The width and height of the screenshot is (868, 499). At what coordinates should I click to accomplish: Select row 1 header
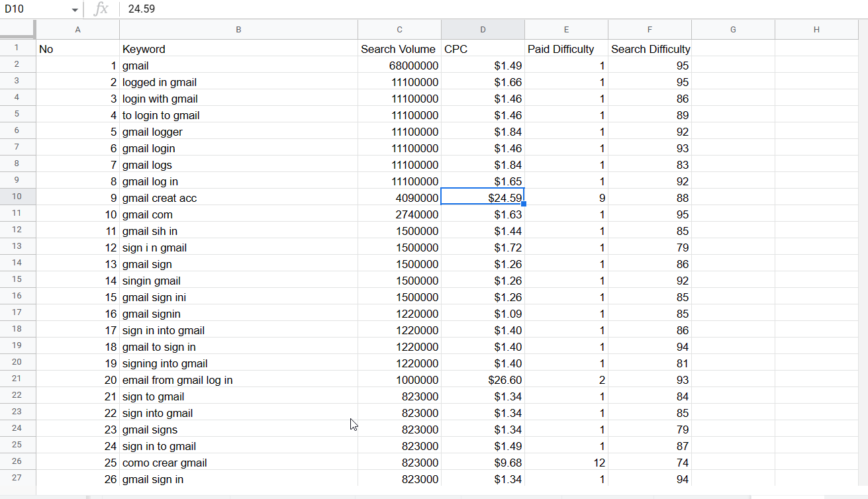(x=18, y=48)
